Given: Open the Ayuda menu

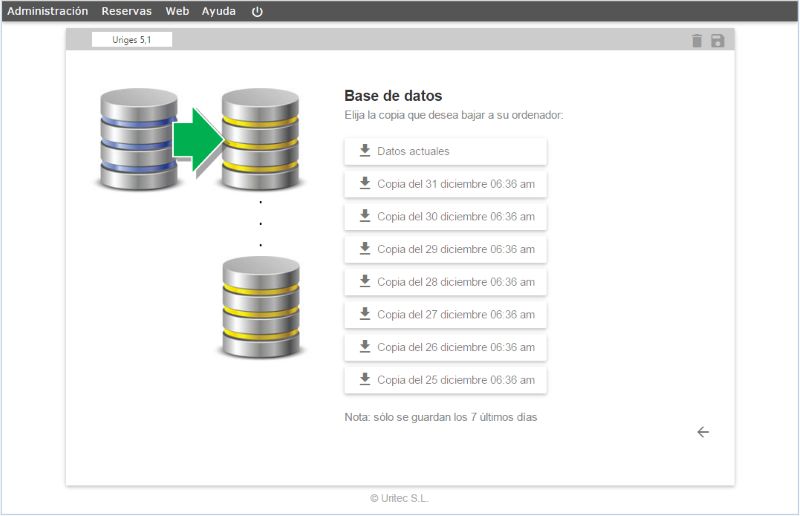Looking at the screenshot, I should click(218, 11).
